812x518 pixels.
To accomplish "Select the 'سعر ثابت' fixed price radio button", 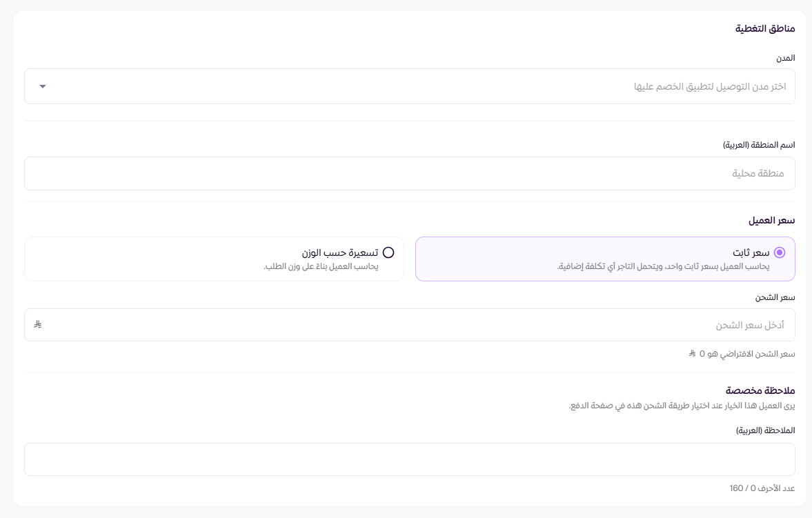I will tap(780, 252).
